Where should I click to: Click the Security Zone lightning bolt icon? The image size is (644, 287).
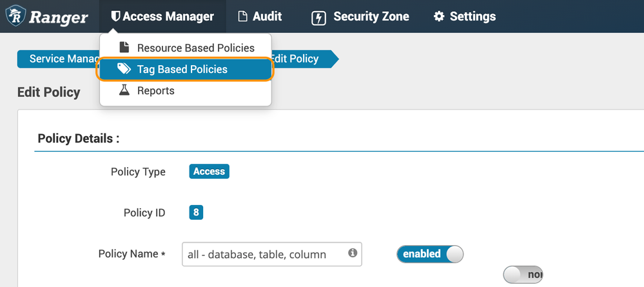pyautogui.click(x=318, y=17)
